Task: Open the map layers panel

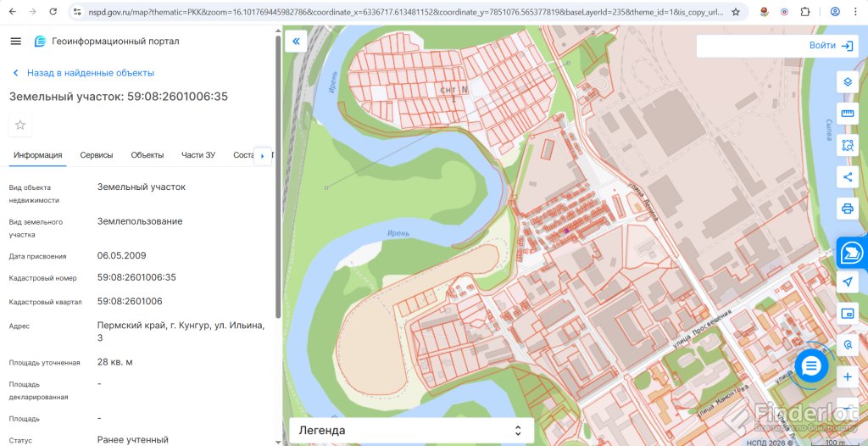Action: (x=847, y=82)
